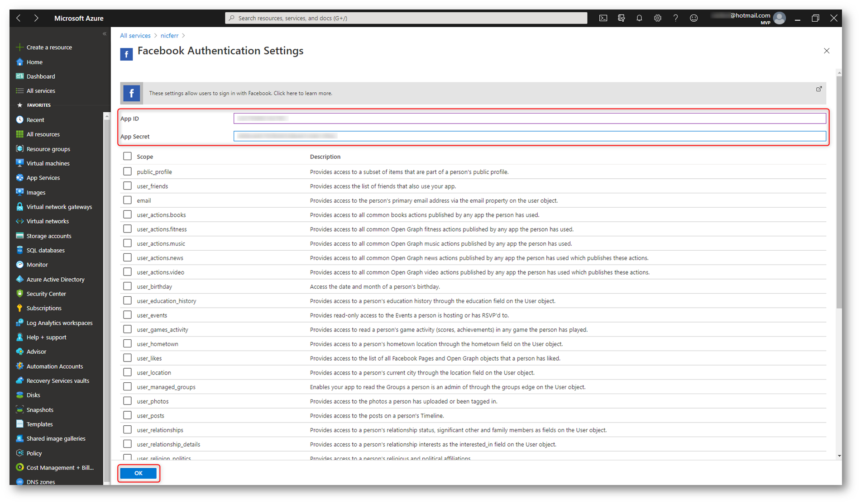Open portal settings gear
The height and width of the screenshot is (504, 861).
(657, 18)
